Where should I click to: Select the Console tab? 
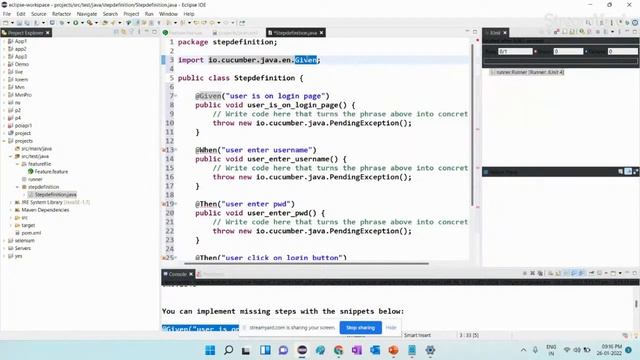point(178,274)
